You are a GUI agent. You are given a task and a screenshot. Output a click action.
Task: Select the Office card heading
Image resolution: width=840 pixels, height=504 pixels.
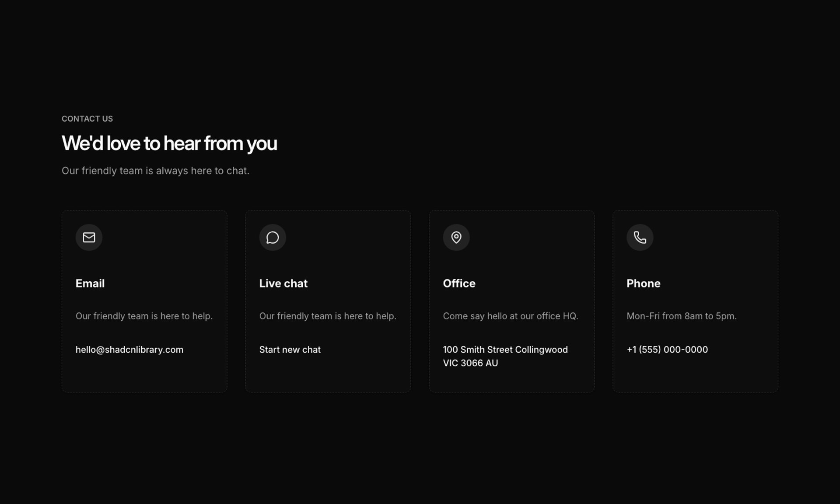[x=459, y=283]
